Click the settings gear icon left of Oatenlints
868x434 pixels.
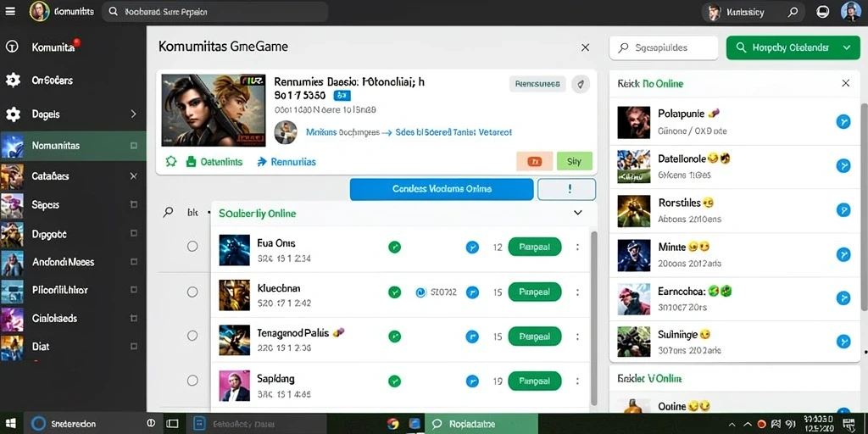171,162
